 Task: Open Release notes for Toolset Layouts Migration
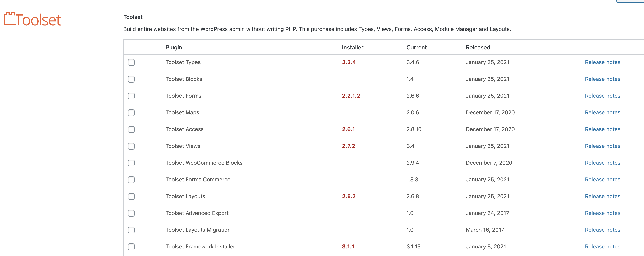point(603,230)
